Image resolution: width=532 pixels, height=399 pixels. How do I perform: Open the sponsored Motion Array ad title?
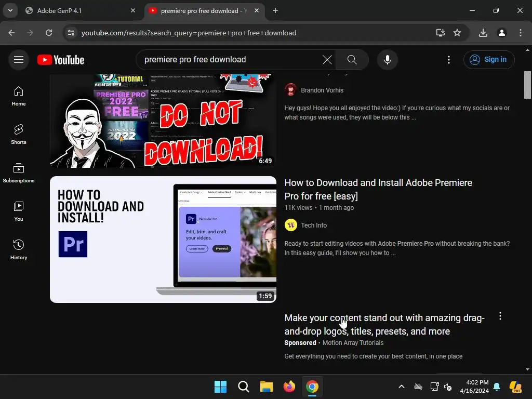tap(384, 324)
